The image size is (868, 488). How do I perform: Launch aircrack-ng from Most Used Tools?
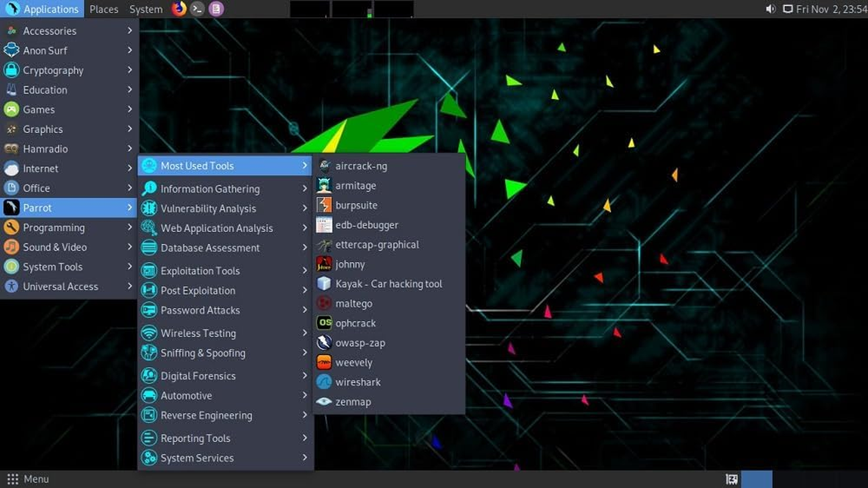click(x=361, y=165)
